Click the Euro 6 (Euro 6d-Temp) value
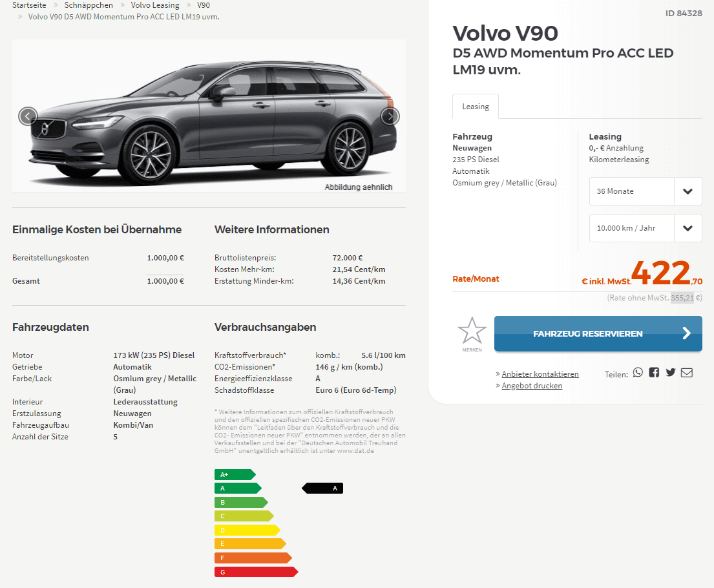The width and height of the screenshot is (714, 588). [356, 390]
